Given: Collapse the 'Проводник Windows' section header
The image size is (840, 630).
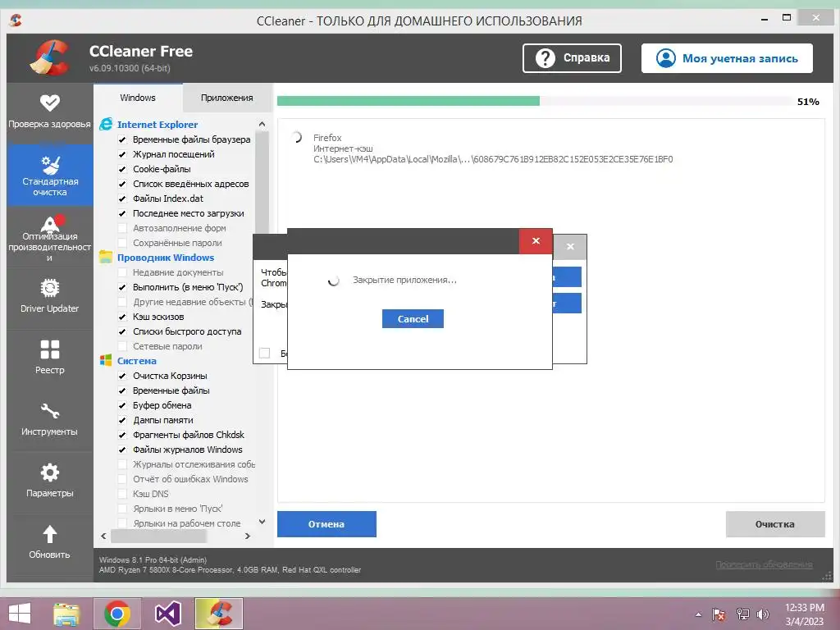Looking at the screenshot, I should (x=166, y=257).
